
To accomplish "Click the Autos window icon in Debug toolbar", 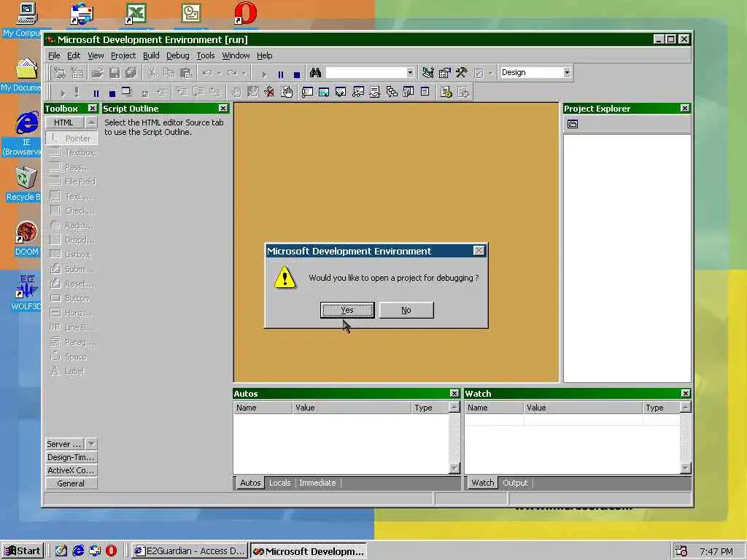I will pos(324,92).
